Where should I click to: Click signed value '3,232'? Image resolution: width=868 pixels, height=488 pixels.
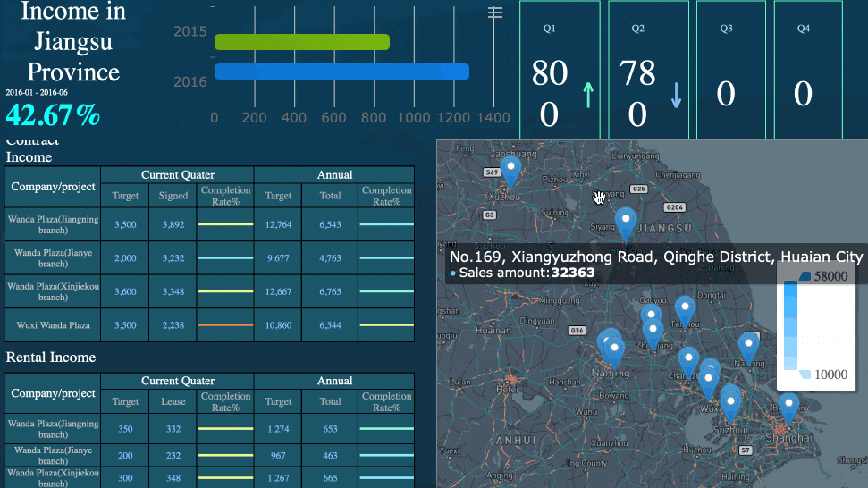pyautogui.click(x=173, y=257)
